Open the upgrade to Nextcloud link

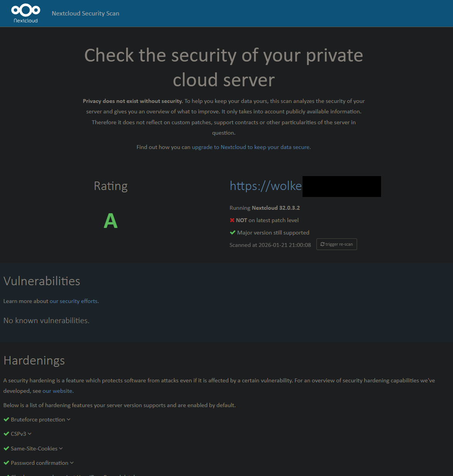click(251, 147)
